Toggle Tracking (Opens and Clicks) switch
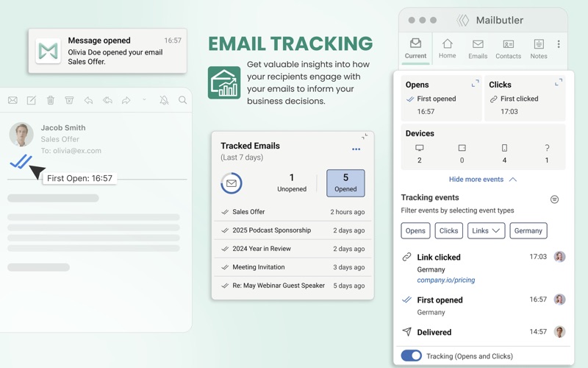588x368 pixels. [411, 355]
